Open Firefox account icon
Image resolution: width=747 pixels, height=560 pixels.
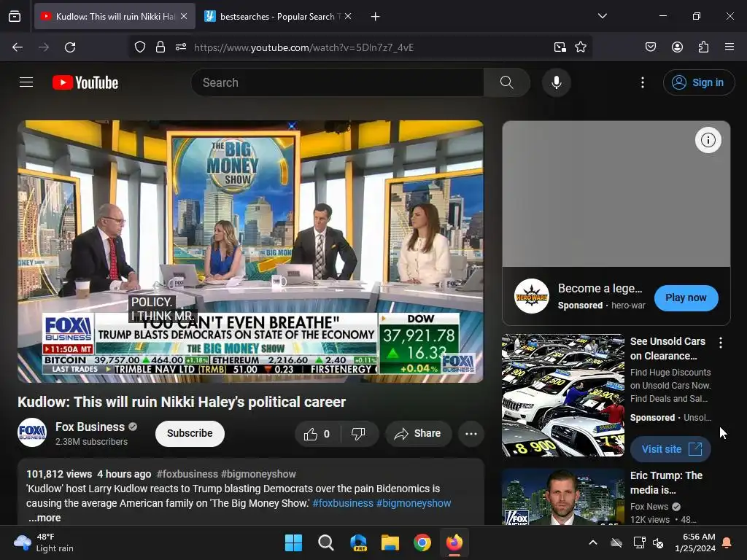(678, 47)
